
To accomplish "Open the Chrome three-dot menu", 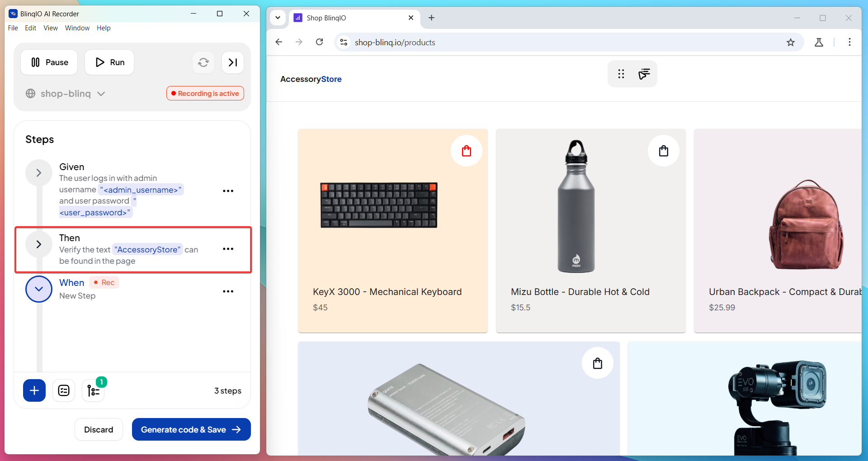I will click(849, 42).
